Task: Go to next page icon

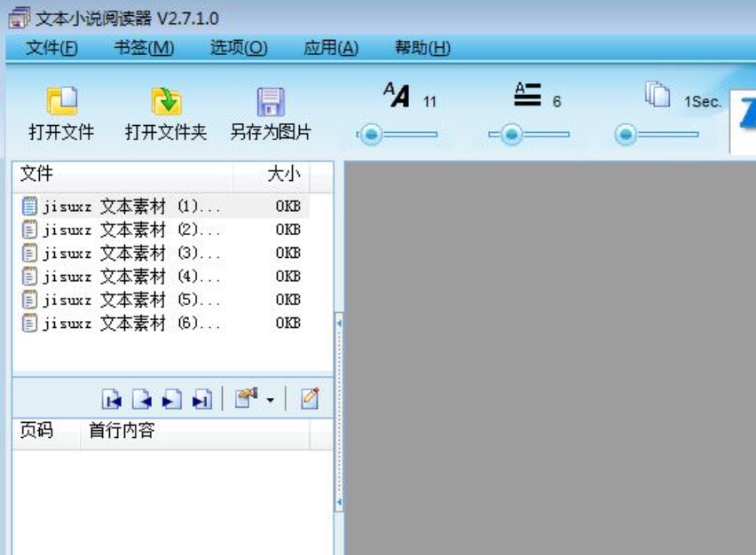Action: [x=171, y=399]
